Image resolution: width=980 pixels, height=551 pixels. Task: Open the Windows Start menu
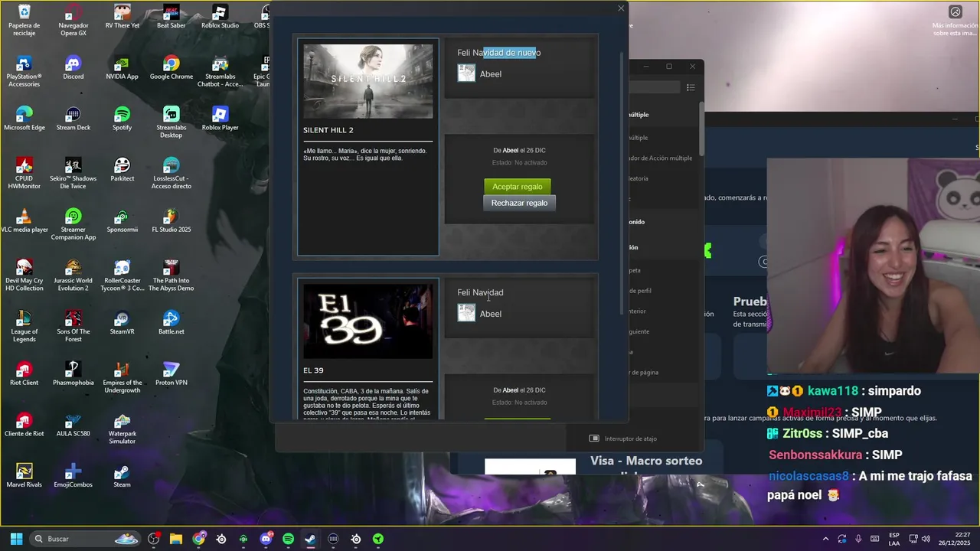[16, 539]
